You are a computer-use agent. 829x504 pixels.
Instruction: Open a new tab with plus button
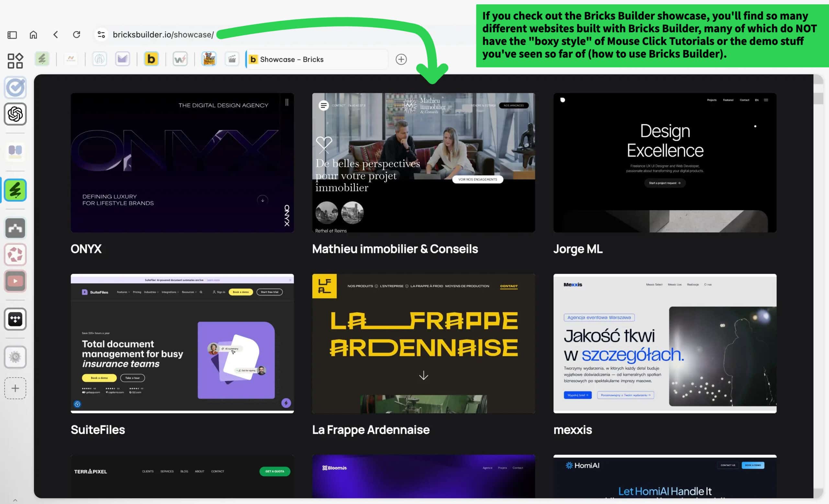coord(401,60)
